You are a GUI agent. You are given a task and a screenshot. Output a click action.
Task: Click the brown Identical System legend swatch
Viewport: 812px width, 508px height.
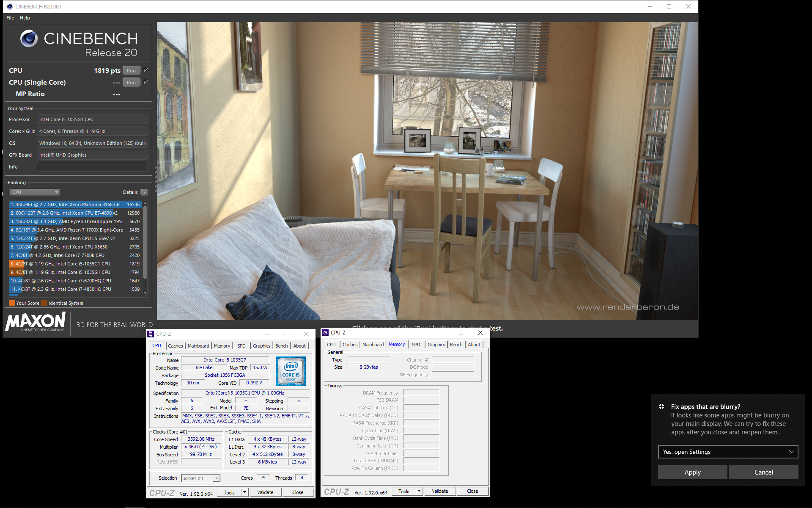[44, 303]
